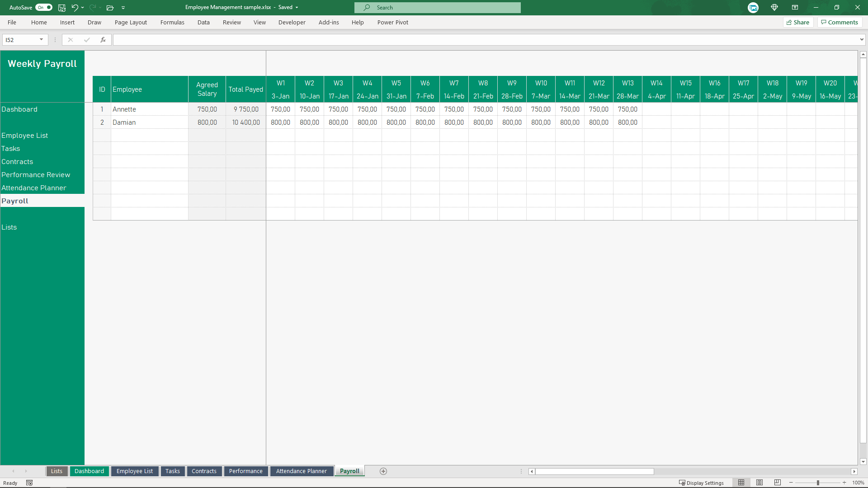Go to Dashboard in green sidebar

coord(19,109)
